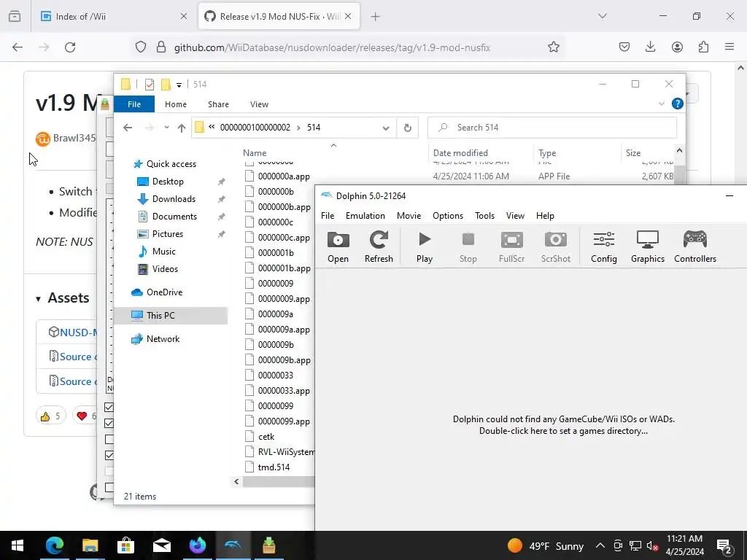Select Network in navigation pane

point(163,339)
